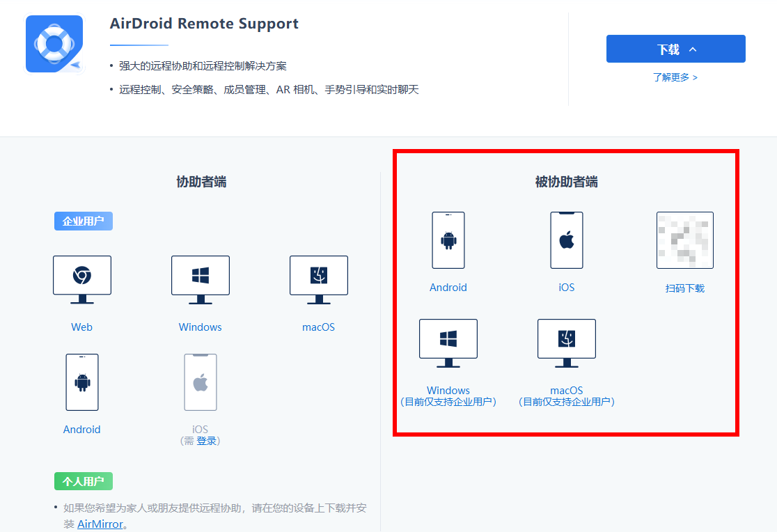Screen dimensions: 777x532
Task: Click the 强大的远程协助和远程控制解决方案 bullet text
Action: click(x=203, y=66)
